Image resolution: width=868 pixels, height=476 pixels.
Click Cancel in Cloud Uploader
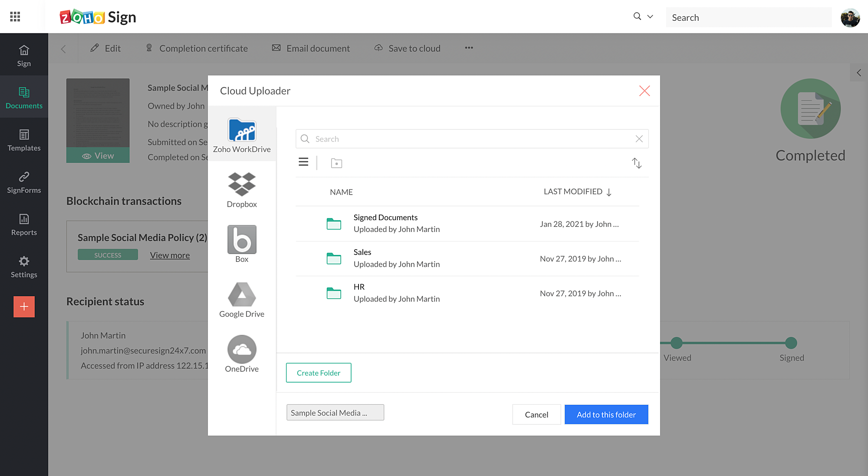pos(536,414)
